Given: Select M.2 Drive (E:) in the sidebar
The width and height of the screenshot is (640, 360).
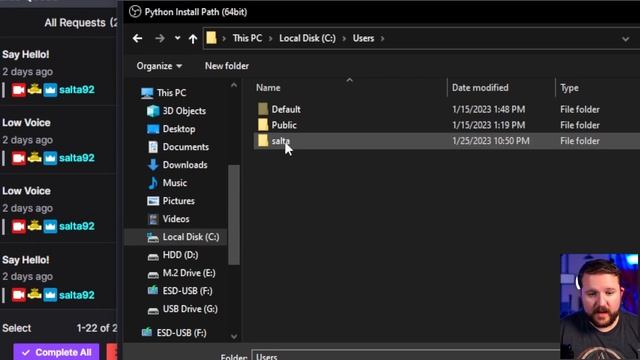Looking at the screenshot, I should [x=189, y=273].
